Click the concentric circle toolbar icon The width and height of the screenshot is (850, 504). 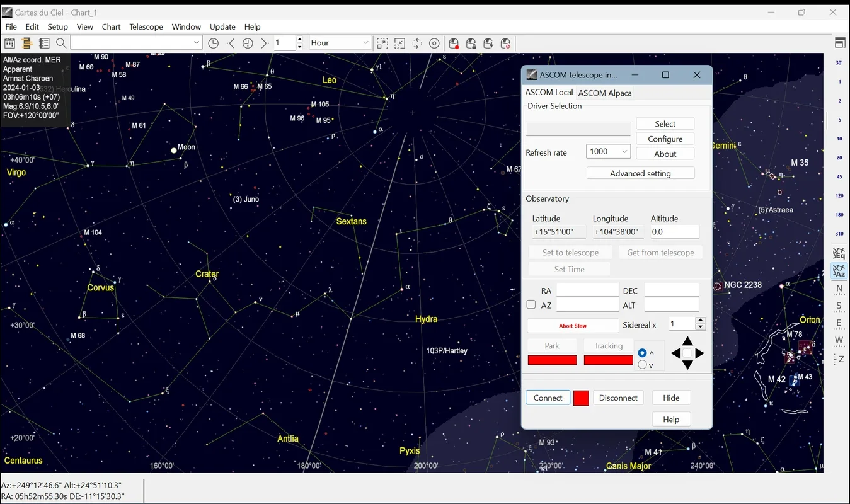[434, 43]
